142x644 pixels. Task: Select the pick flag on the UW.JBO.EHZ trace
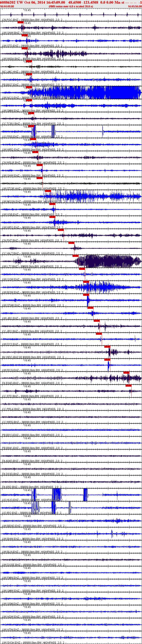[x=90, y=308]
